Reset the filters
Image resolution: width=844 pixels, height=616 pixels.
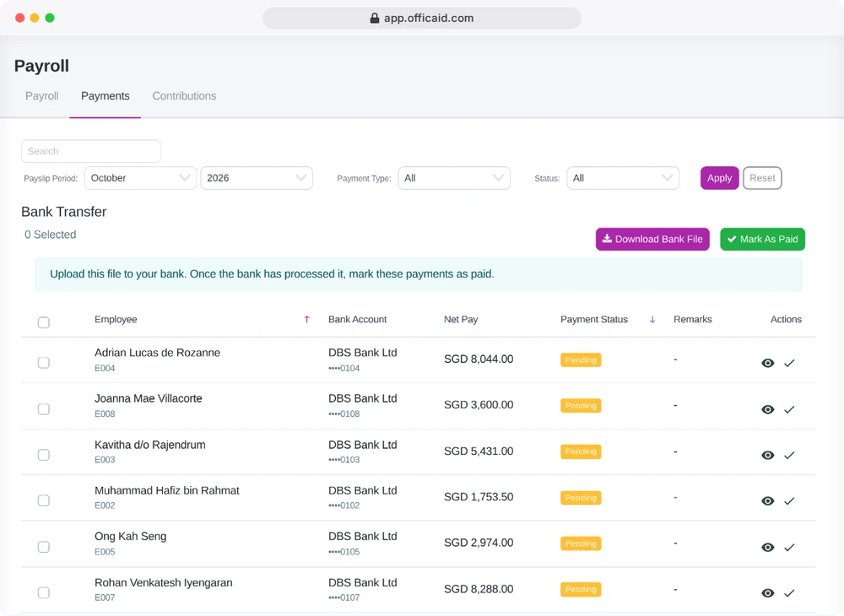[x=762, y=178]
